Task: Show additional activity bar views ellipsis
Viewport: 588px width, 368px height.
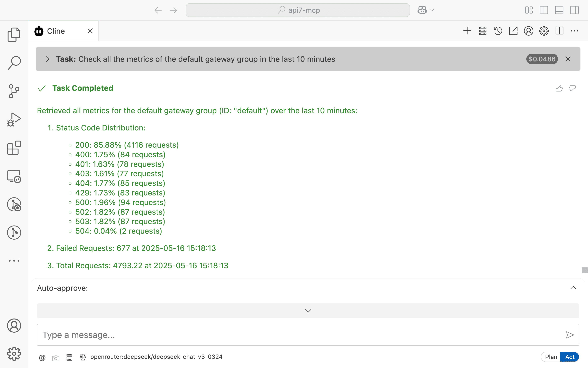Action: (14, 261)
